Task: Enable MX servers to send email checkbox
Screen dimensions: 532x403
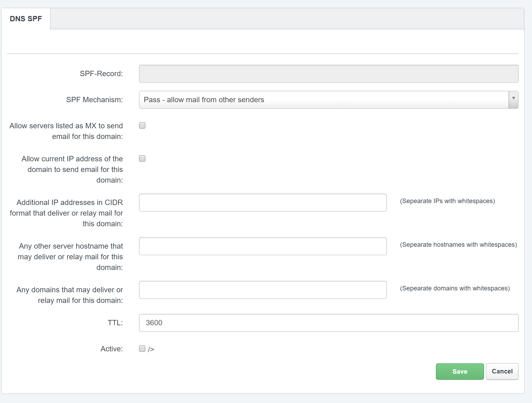Action: [142, 125]
